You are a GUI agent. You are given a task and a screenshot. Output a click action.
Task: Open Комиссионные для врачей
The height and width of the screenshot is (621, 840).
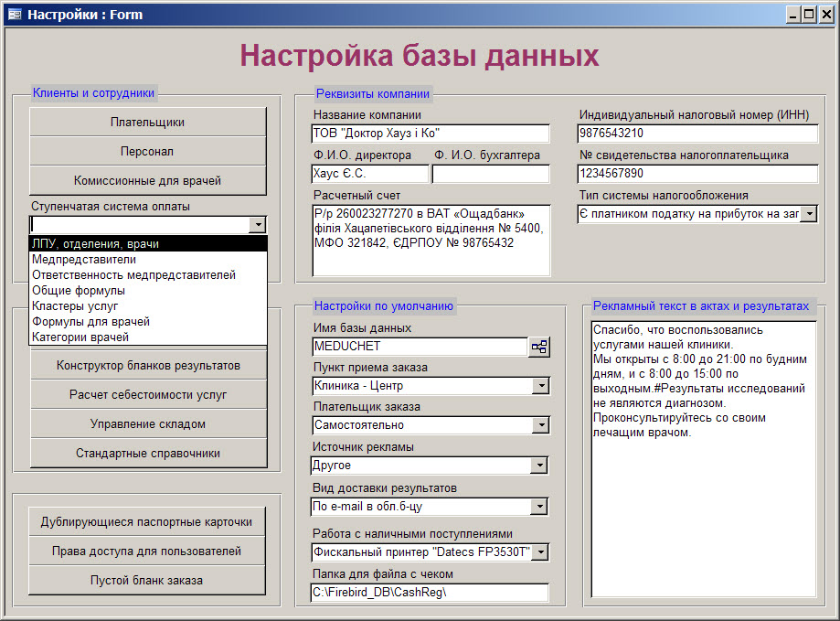(147, 180)
